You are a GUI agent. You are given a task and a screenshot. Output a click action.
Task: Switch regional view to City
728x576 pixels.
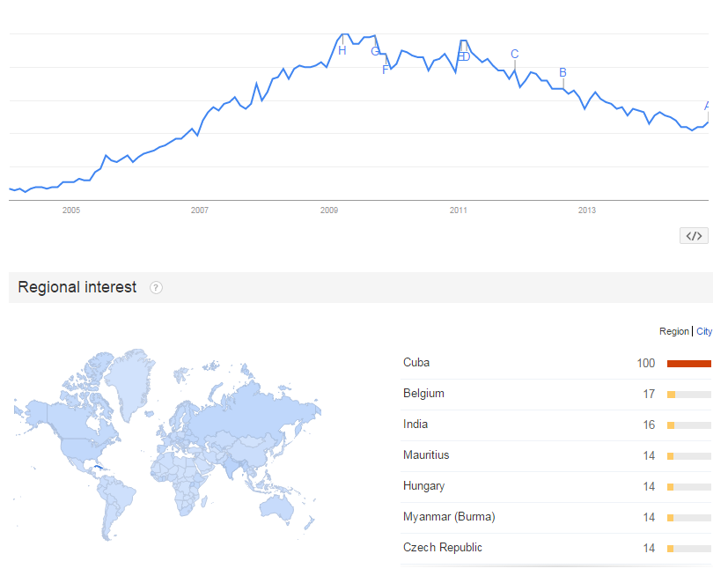[x=704, y=331]
